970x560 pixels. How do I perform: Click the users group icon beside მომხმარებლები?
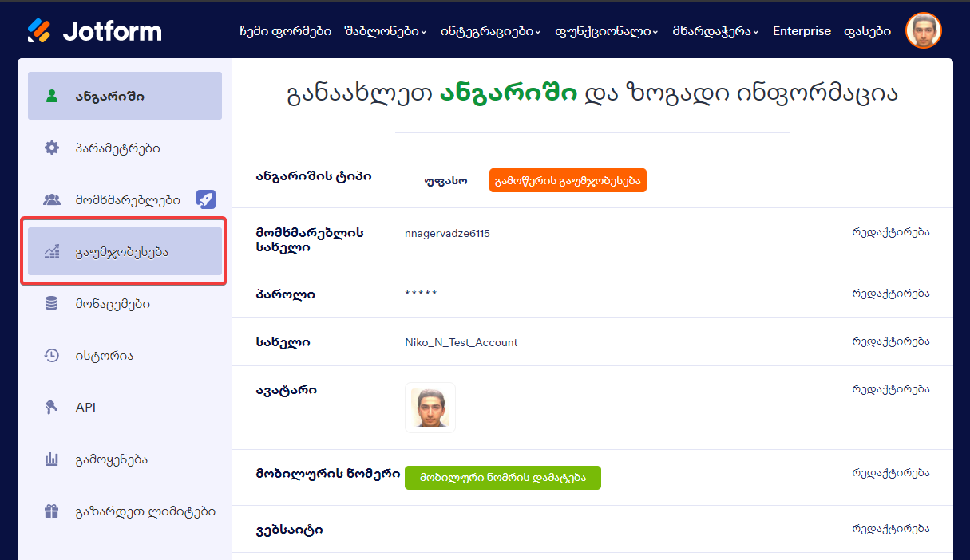(52, 199)
